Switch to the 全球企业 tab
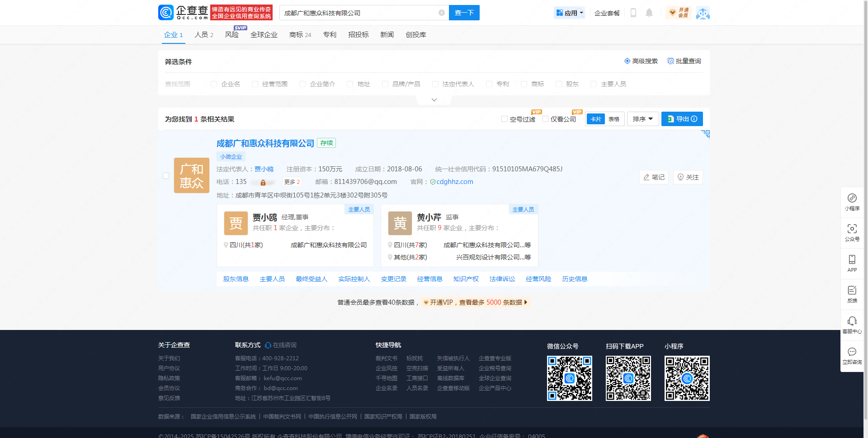The image size is (868, 438). pyautogui.click(x=264, y=35)
